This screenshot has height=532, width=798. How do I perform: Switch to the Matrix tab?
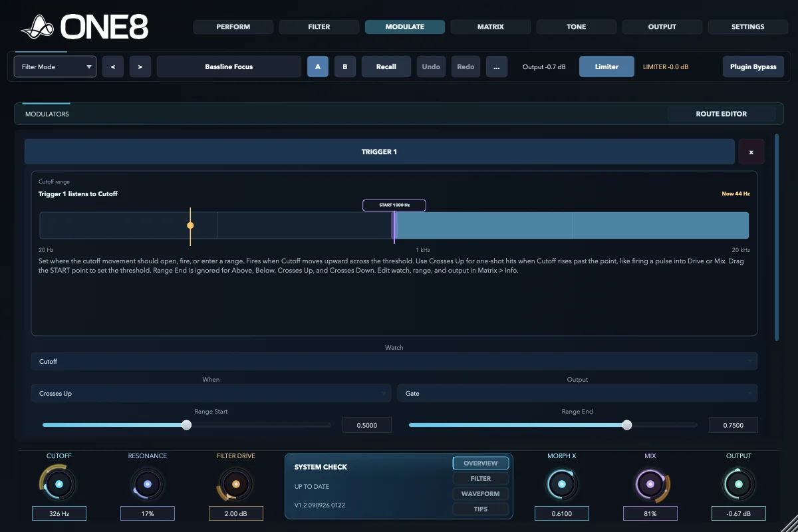point(491,27)
